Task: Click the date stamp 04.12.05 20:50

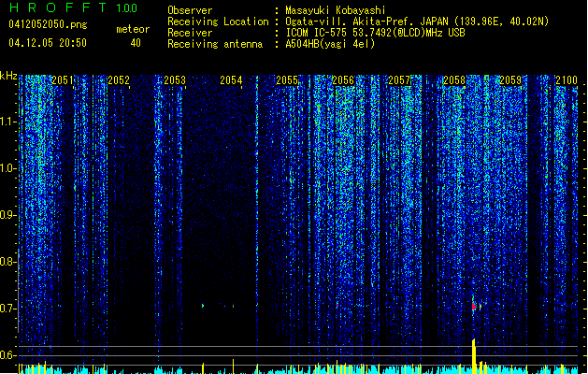Action: tap(48, 43)
